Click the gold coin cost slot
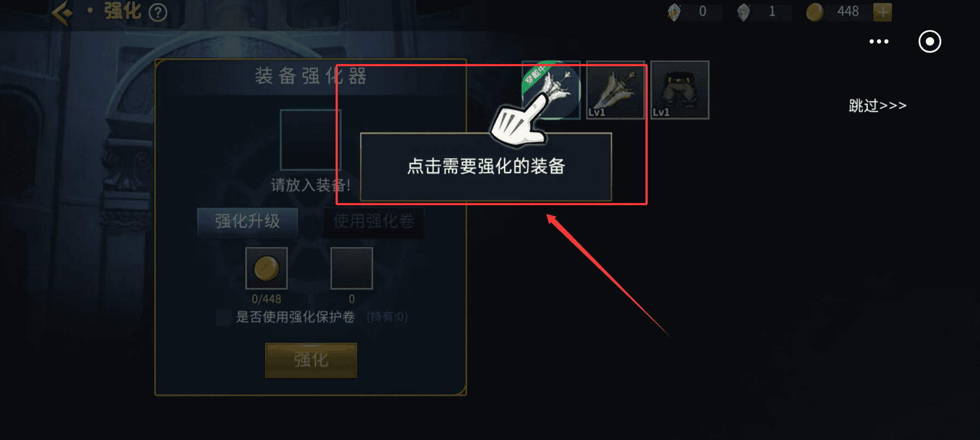Viewport: 980px width, 440px height. pos(267,268)
